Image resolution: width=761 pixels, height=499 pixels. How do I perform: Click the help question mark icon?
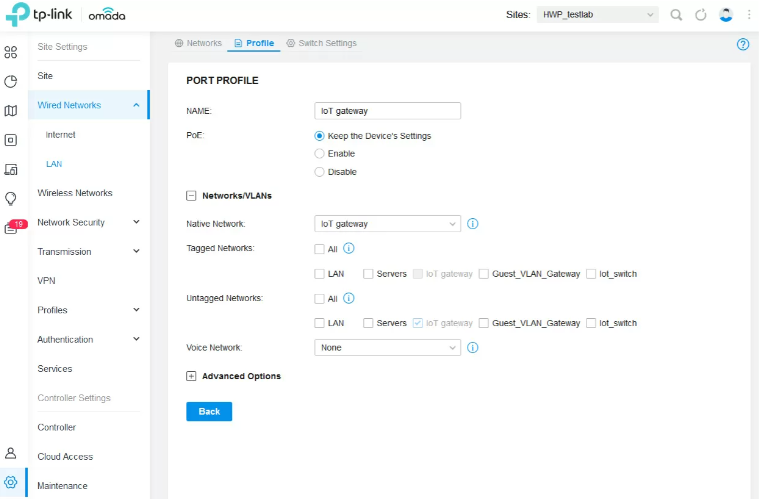[742, 44]
